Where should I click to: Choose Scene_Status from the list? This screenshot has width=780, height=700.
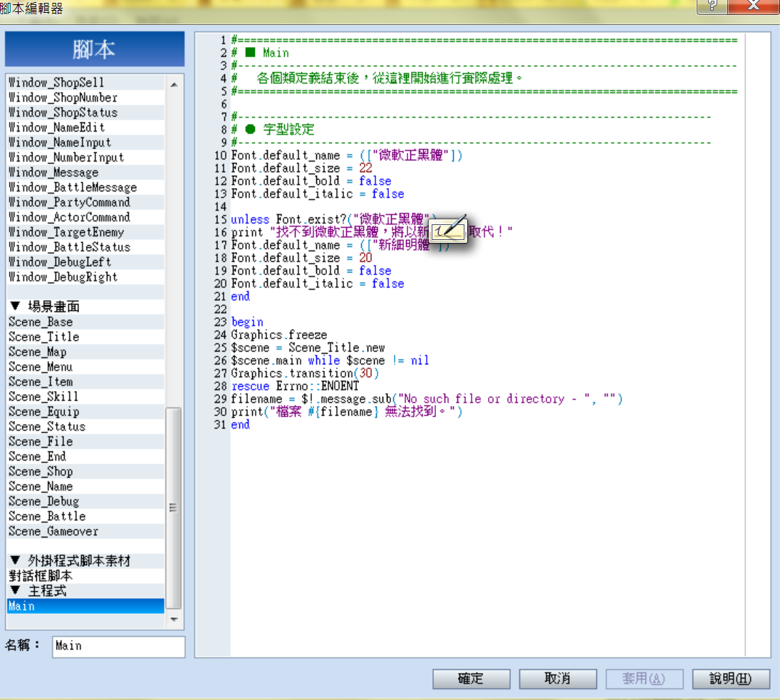pyautogui.click(x=85, y=427)
